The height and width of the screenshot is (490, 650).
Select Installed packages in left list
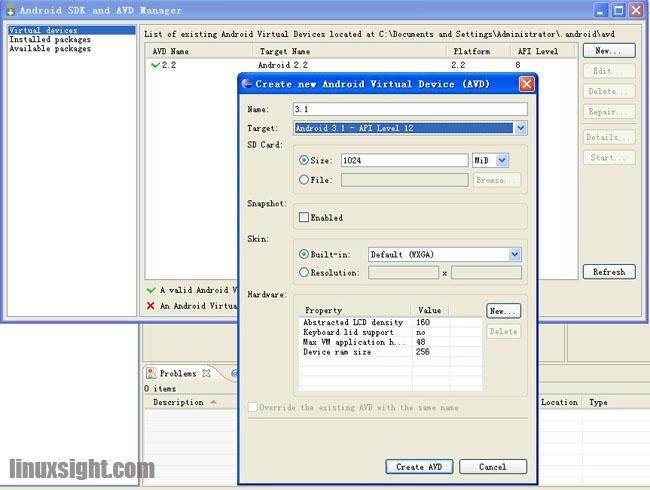pos(50,40)
